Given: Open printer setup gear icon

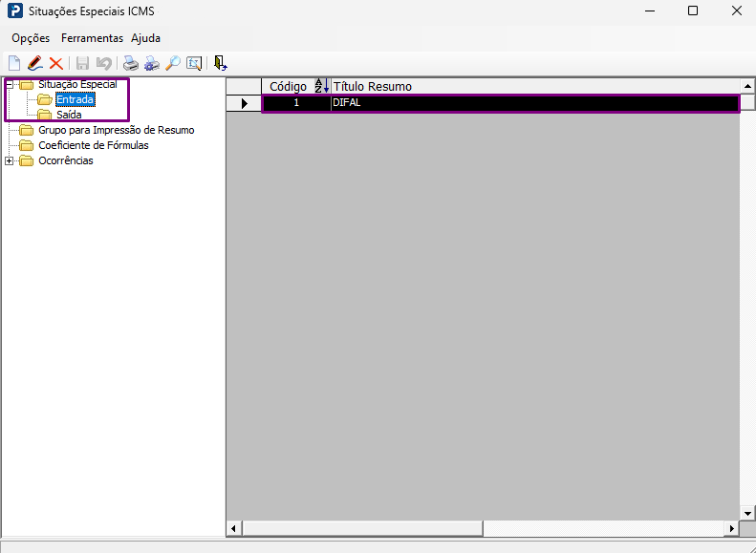Looking at the screenshot, I should click(152, 63).
